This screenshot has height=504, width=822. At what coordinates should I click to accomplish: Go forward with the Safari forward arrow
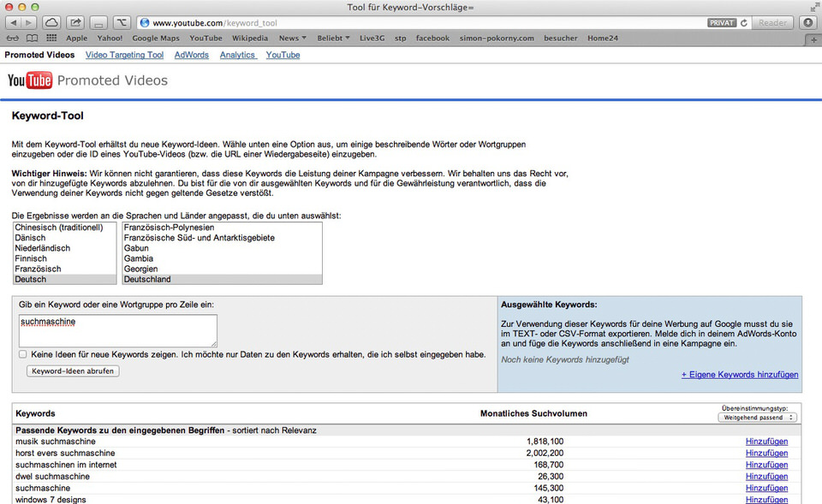point(29,22)
